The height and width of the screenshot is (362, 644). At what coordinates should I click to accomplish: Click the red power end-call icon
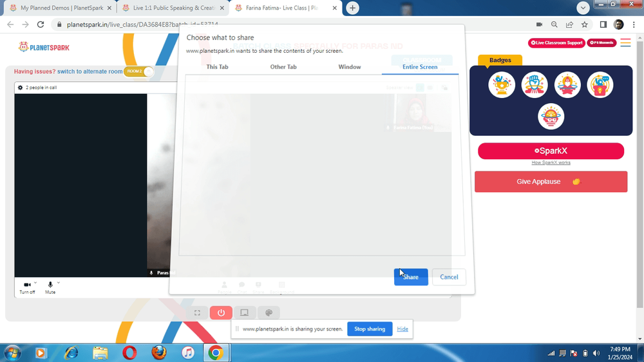[221, 312]
